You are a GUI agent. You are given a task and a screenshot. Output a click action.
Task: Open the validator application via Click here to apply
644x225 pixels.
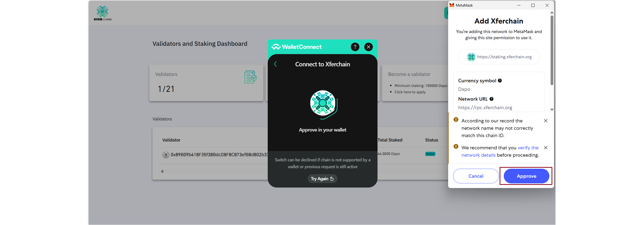click(x=410, y=92)
